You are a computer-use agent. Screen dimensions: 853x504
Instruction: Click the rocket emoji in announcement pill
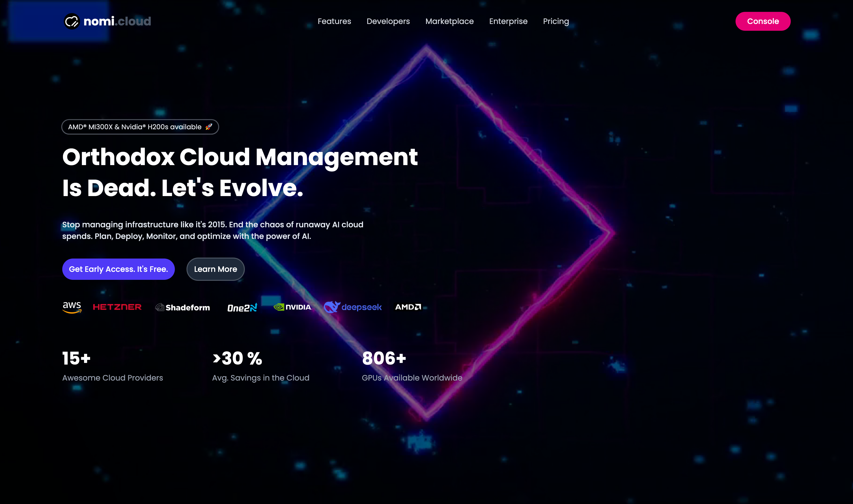(x=209, y=127)
